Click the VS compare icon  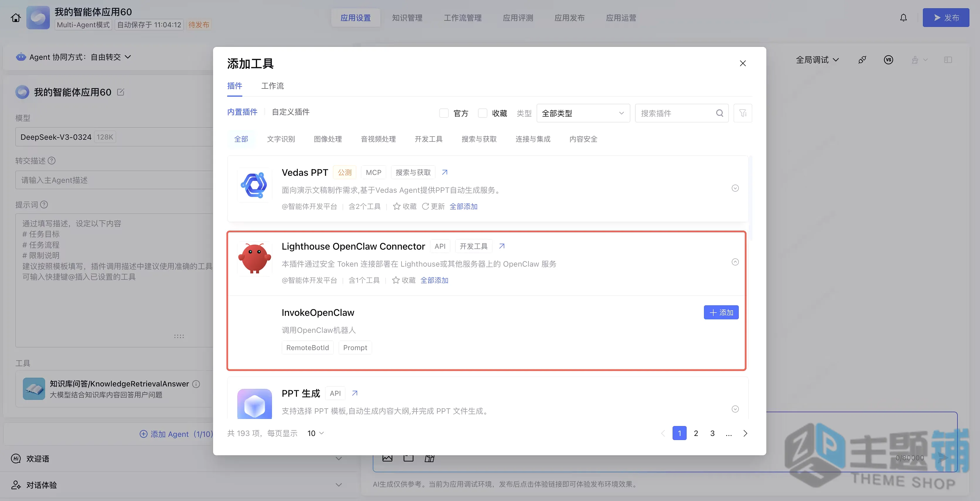[x=888, y=60]
